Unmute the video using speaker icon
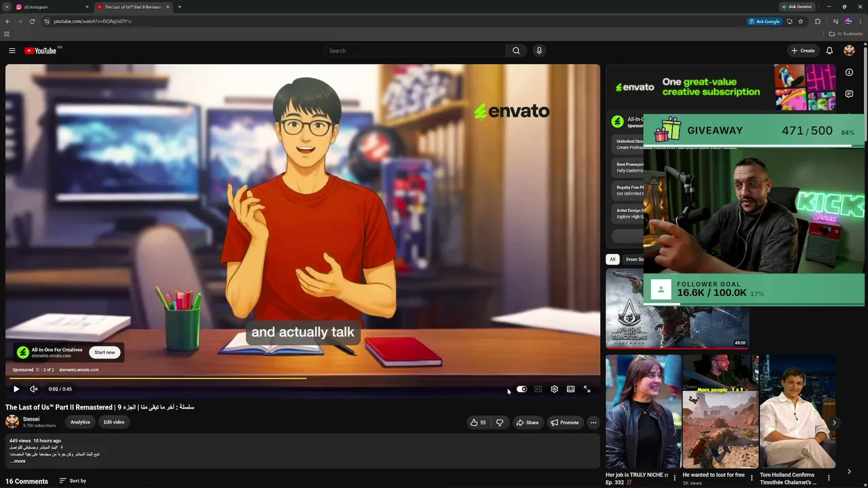This screenshot has width=868, height=488. click(x=34, y=389)
